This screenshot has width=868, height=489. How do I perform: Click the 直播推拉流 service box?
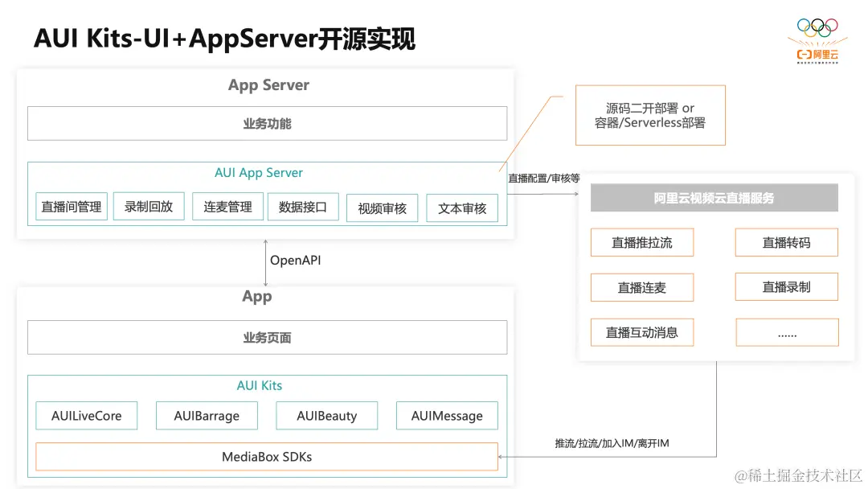(642, 243)
